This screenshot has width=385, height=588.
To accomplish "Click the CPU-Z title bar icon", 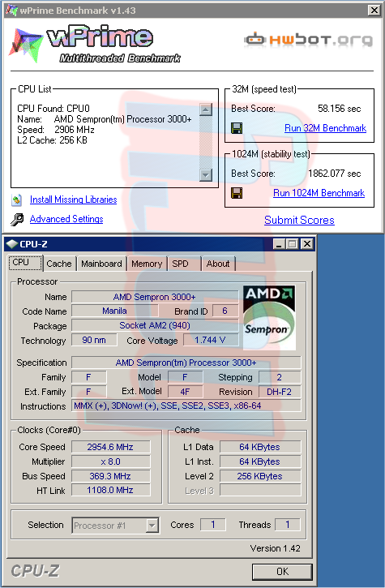I will click(12, 244).
